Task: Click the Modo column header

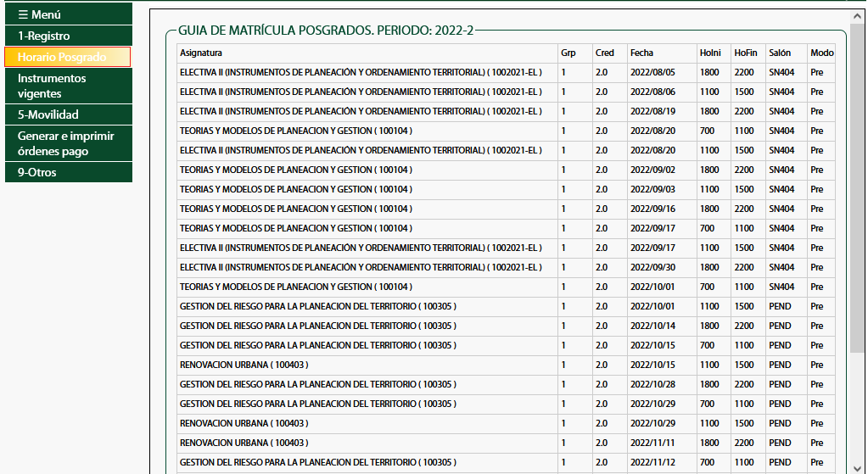Action: 822,53
